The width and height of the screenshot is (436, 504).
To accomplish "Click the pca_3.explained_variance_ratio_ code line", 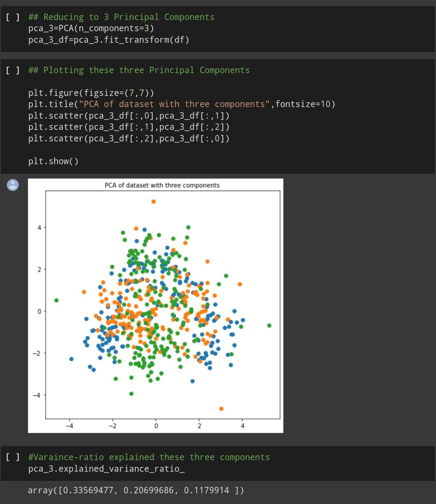I will coord(106,468).
